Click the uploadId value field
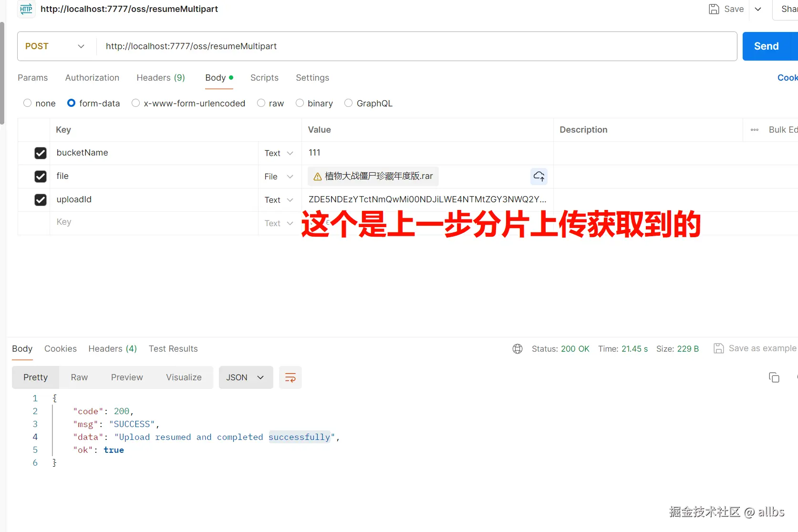The image size is (798, 532). [x=427, y=199]
